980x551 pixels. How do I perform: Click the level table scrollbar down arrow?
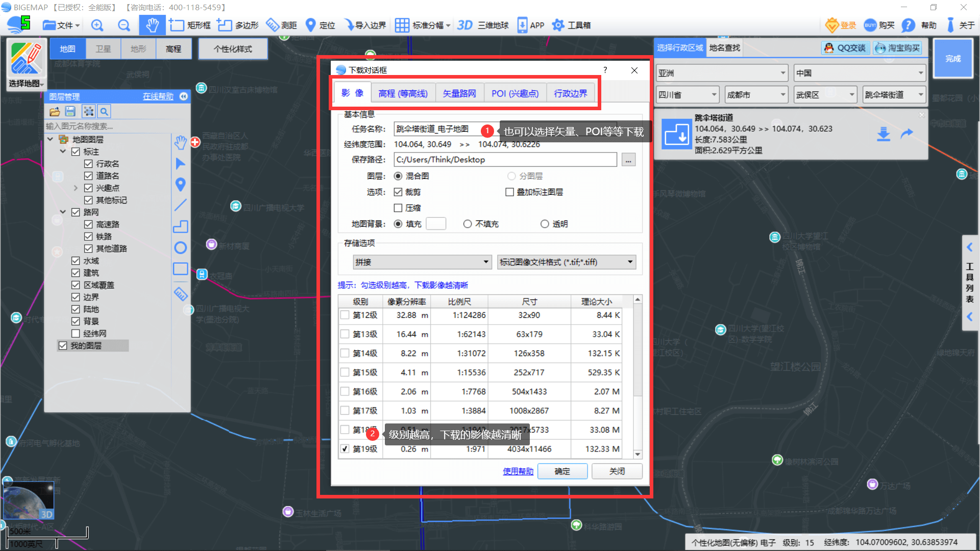point(638,454)
